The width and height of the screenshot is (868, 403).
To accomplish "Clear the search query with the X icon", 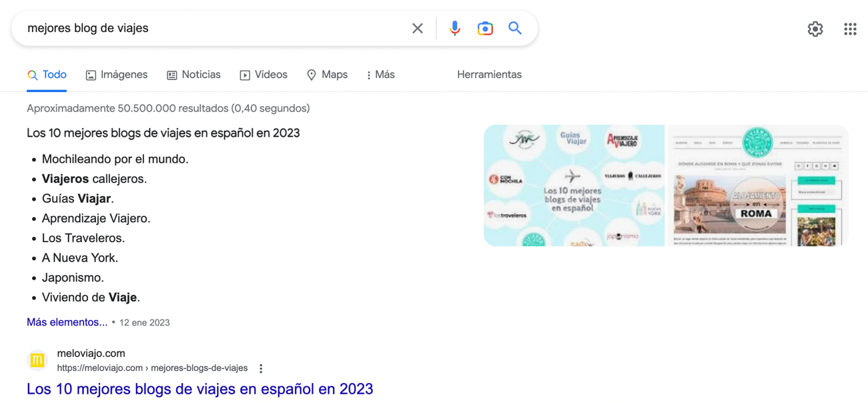I will click(x=418, y=28).
